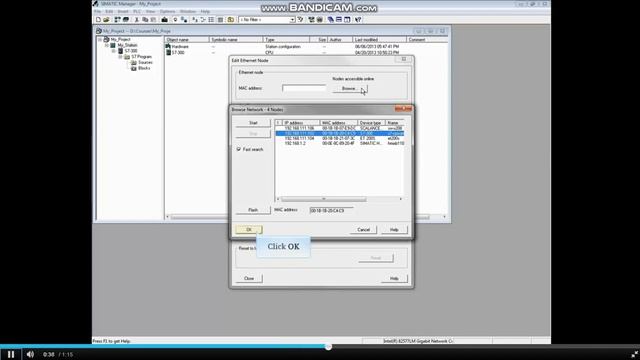This screenshot has width=640, height=360.
Task: Click the Start search button
Action: click(x=253, y=123)
